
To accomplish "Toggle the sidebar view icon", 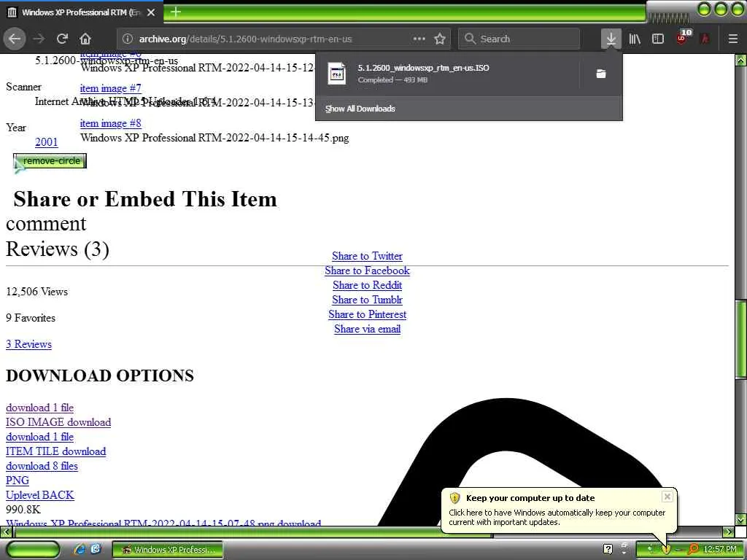I will point(658,39).
